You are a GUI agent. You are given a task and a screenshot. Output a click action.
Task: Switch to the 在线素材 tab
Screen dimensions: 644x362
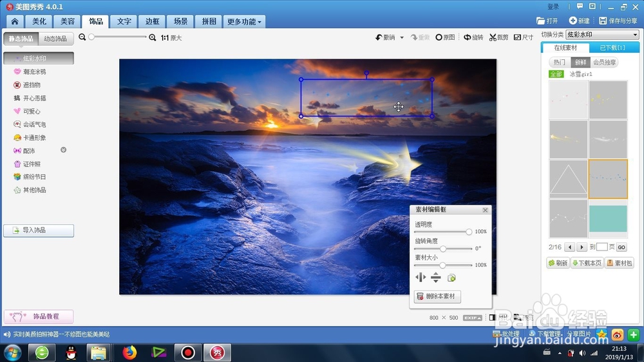point(565,48)
